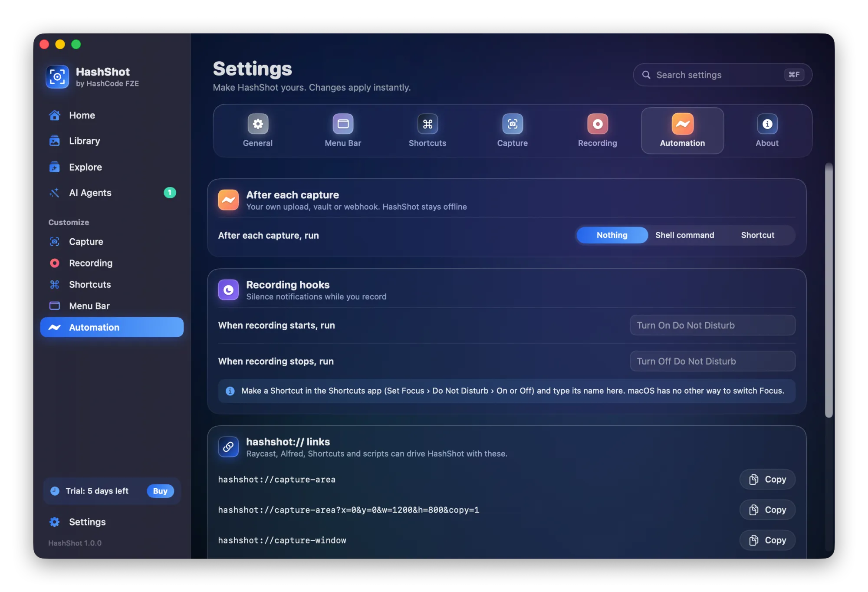Click the Trial: 5 days left clock icon
This screenshot has width=868, height=592.
click(55, 491)
